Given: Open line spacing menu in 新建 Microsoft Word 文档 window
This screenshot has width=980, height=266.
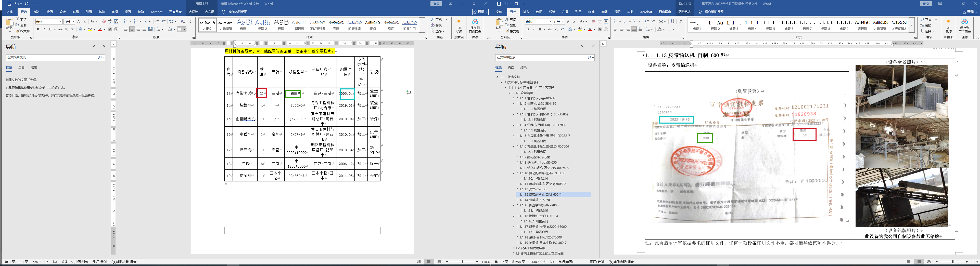Looking at the screenshot, I should 159,29.
